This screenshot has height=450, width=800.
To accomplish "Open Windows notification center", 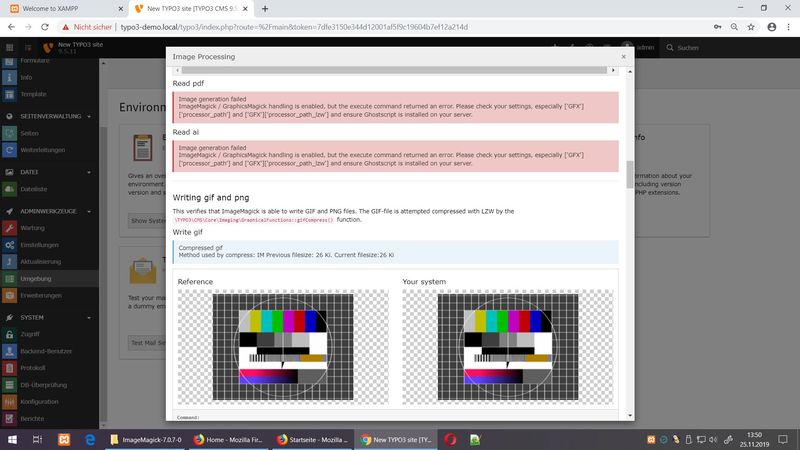I will [783, 439].
